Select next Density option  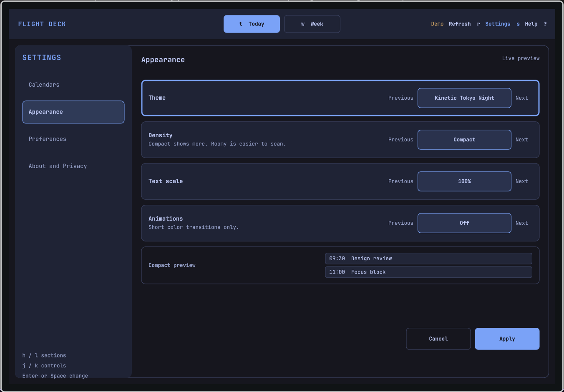pos(521,140)
